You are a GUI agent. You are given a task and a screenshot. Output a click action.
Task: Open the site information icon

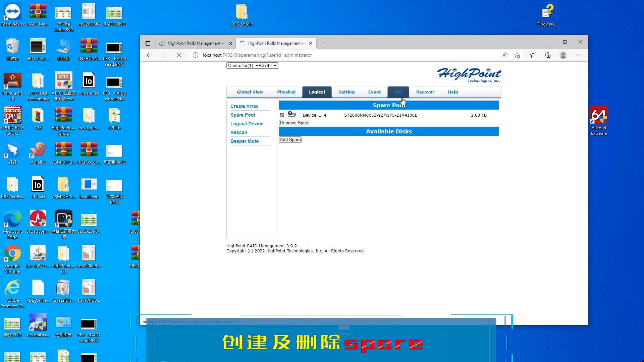click(x=196, y=55)
